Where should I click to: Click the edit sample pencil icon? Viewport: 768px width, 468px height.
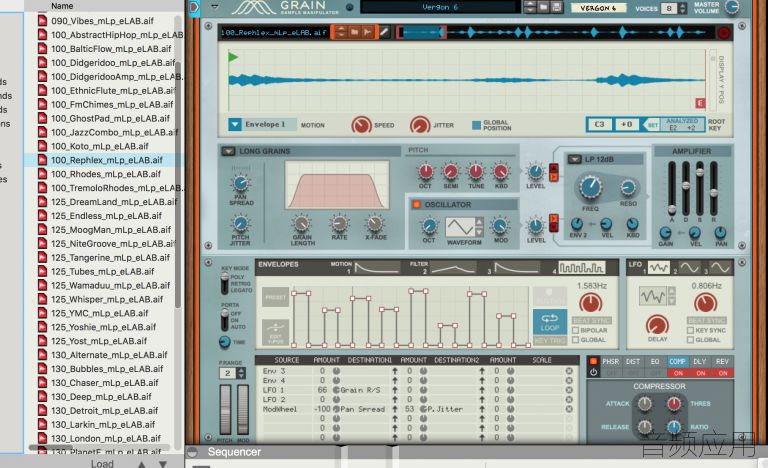(384, 32)
